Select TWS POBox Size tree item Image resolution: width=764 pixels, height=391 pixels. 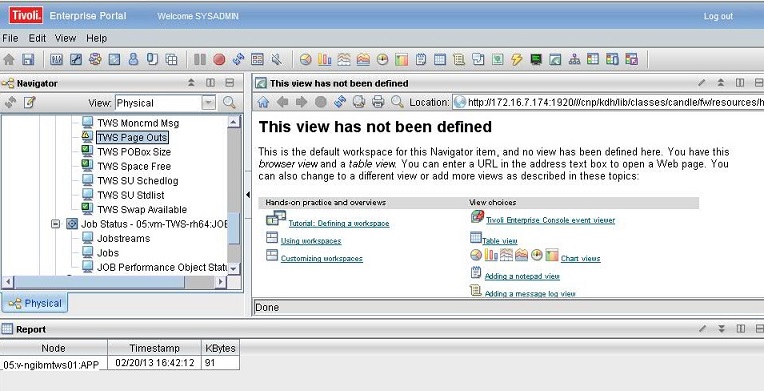coord(134,152)
